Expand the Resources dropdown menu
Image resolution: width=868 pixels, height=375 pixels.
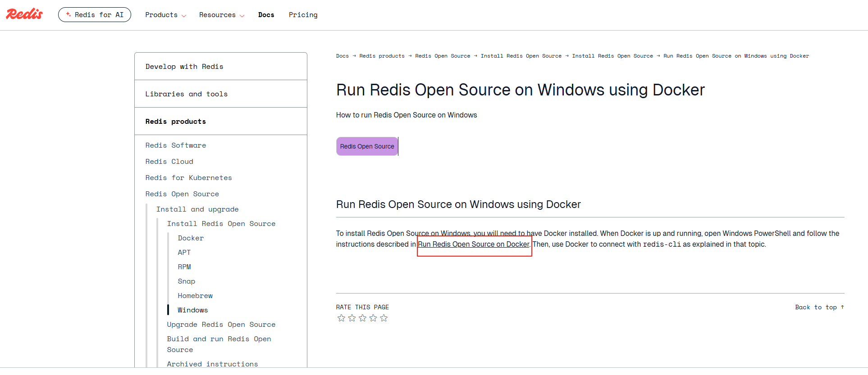[221, 15]
